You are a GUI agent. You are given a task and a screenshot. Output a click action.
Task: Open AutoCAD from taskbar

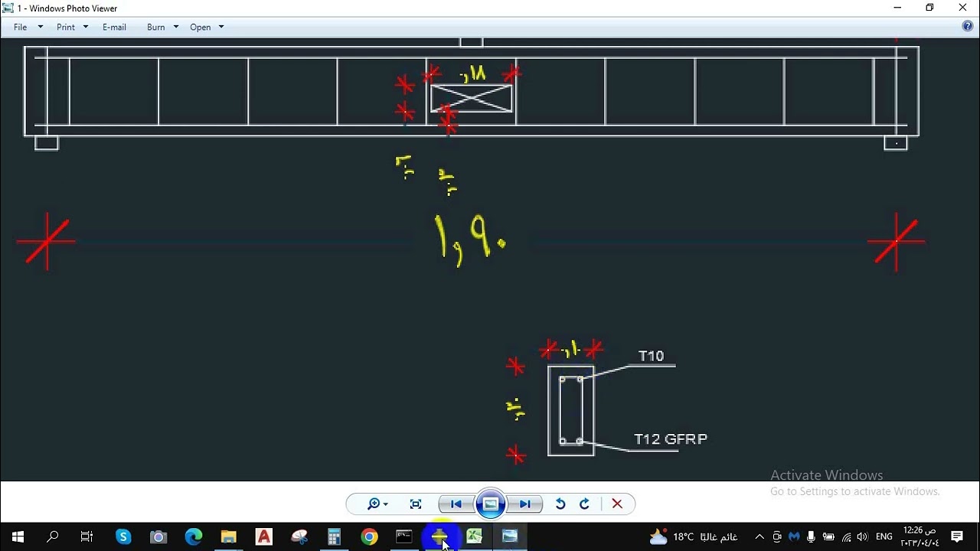[x=264, y=536]
